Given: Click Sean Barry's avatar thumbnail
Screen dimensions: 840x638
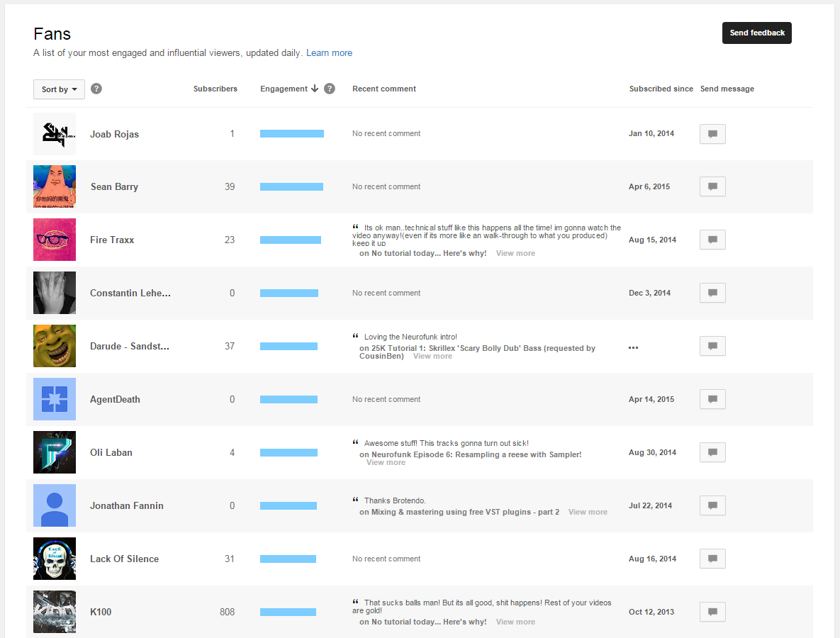Looking at the screenshot, I should coord(55,186).
